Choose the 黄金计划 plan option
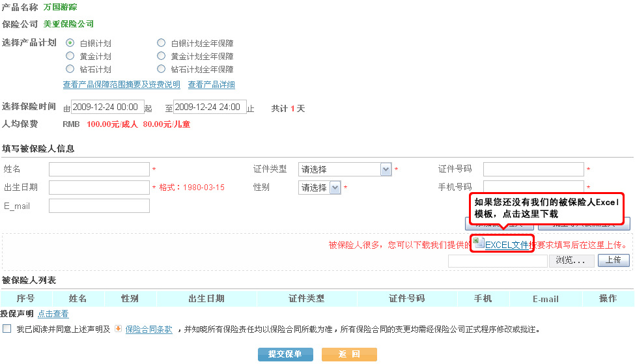This screenshot has width=635, height=364. (x=70, y=56)
